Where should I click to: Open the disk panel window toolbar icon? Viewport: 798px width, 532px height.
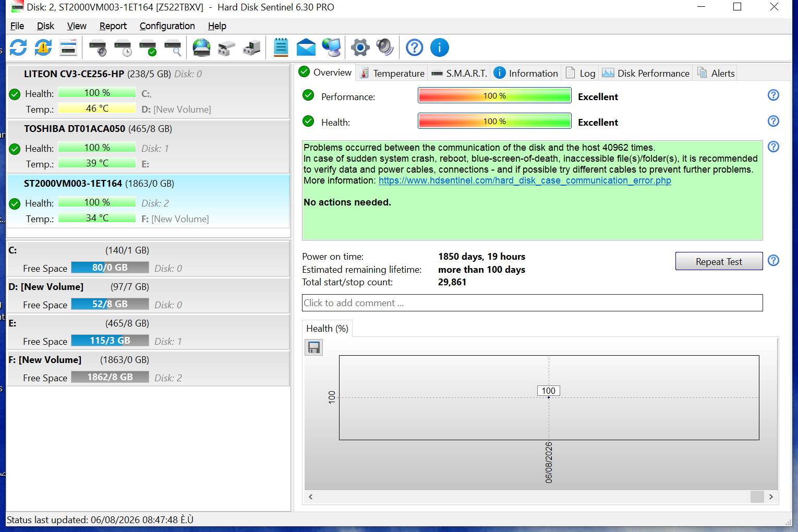click(x=68, y=47)
